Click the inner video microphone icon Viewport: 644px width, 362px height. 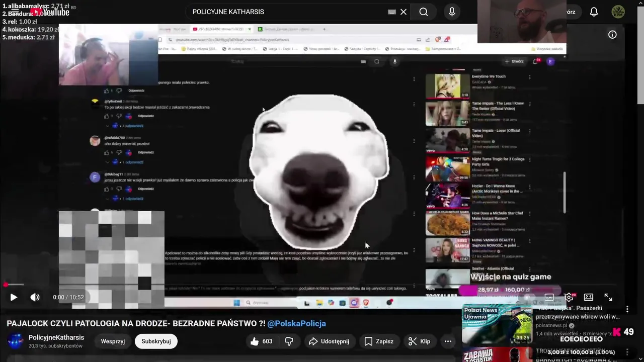pyautogui.click(x=395, y=61)
